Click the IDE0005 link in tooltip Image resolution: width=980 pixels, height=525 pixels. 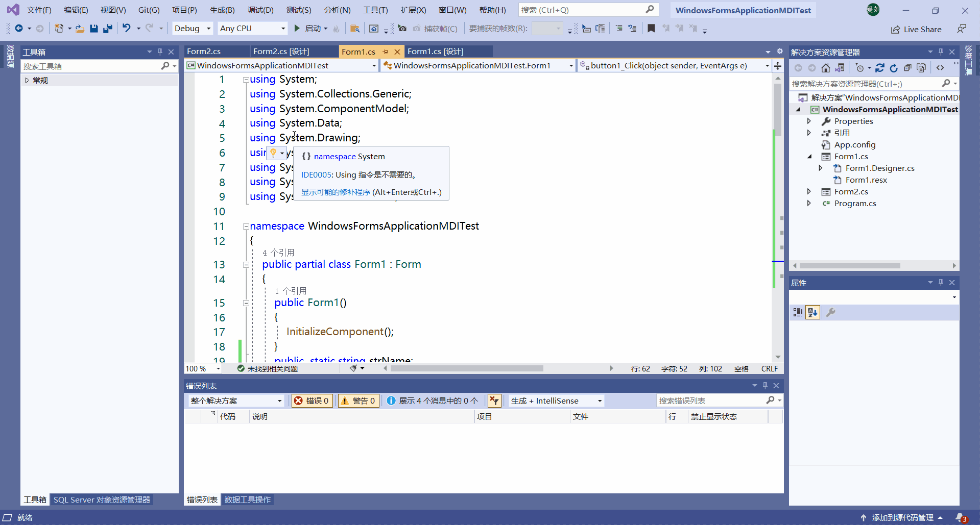pyautogui.click(x=316, y=174)
